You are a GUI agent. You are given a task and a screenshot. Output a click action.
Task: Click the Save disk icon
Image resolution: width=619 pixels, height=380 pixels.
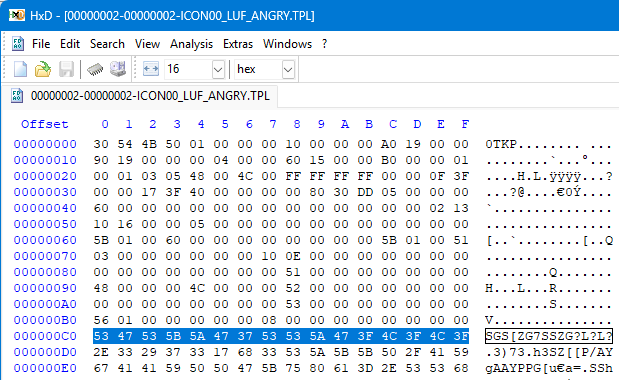point(66,69)
